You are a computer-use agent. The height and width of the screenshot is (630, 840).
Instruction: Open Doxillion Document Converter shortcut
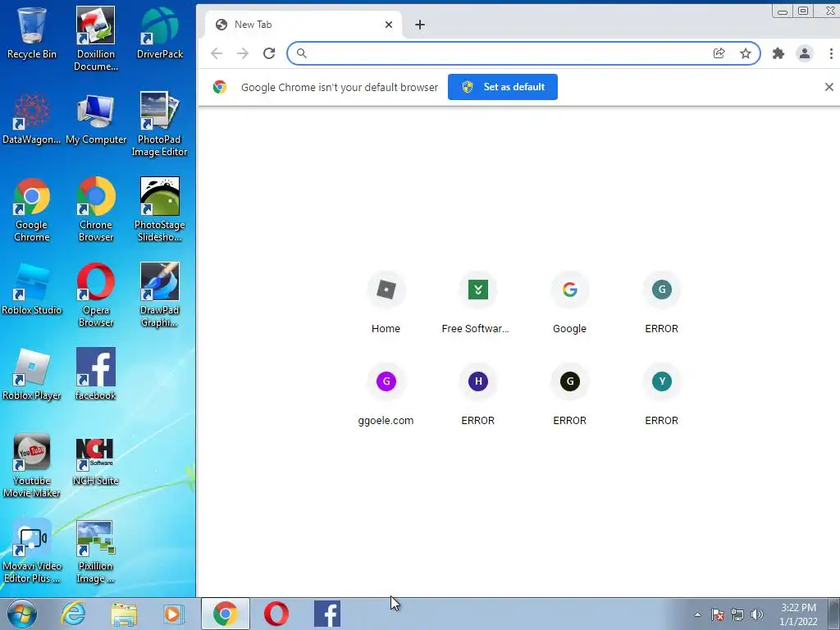point(96,39)
